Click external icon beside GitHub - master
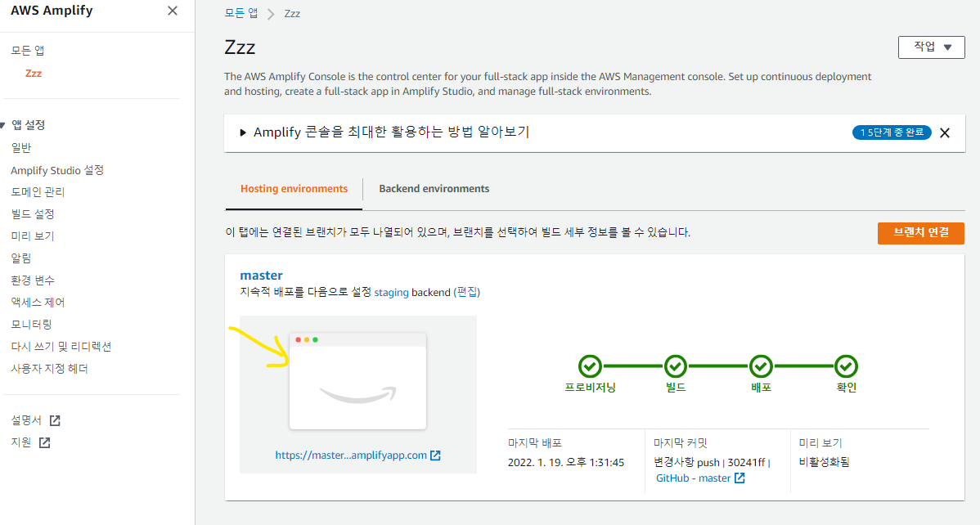 click(x=739, y=478)
